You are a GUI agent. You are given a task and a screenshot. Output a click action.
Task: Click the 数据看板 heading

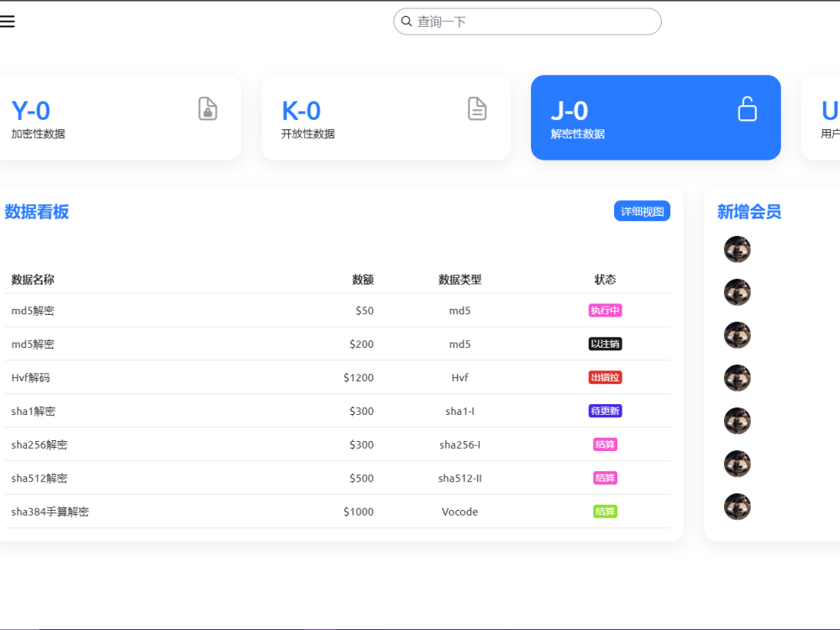pyautogui.click(x=36, y=212)
